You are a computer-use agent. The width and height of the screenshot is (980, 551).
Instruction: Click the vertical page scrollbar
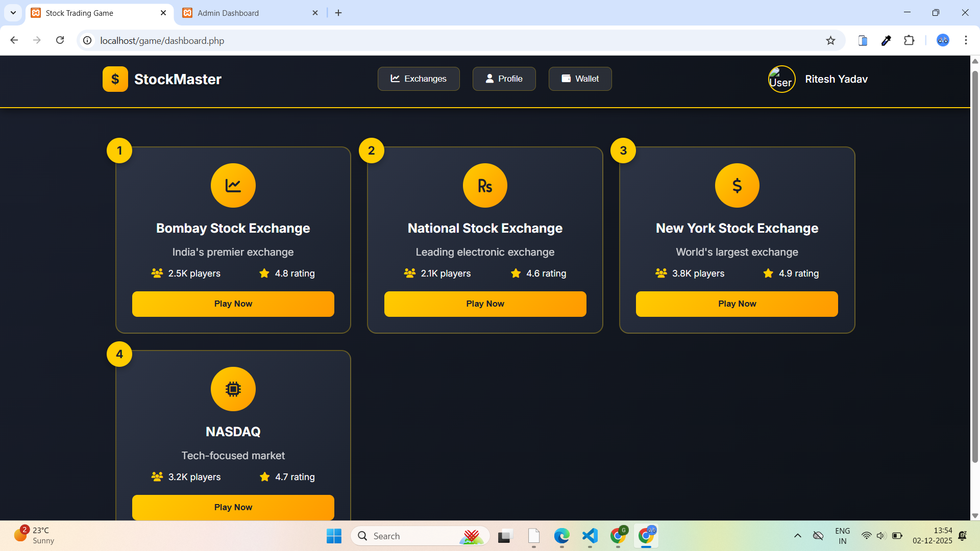[974, 265]
